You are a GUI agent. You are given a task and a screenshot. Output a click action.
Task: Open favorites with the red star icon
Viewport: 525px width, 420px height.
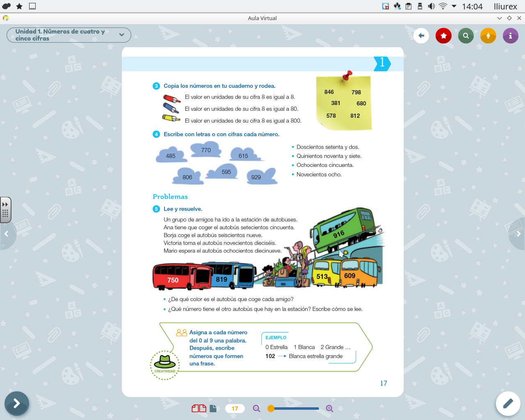tap(443, 36)
